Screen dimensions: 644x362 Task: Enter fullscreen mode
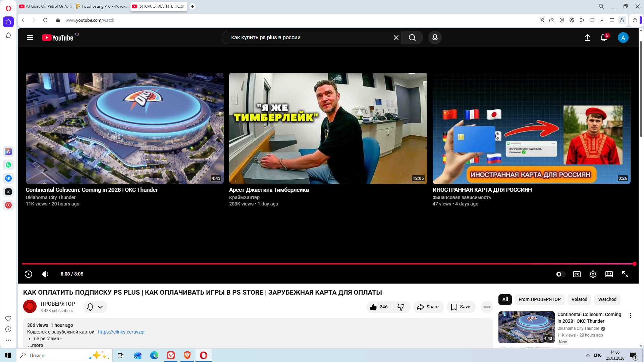[625, 274]
